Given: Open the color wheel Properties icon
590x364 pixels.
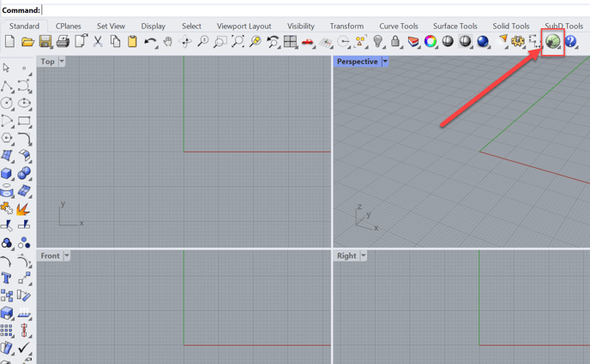Looking at the screenshot, I should click(x=430, y=41).
